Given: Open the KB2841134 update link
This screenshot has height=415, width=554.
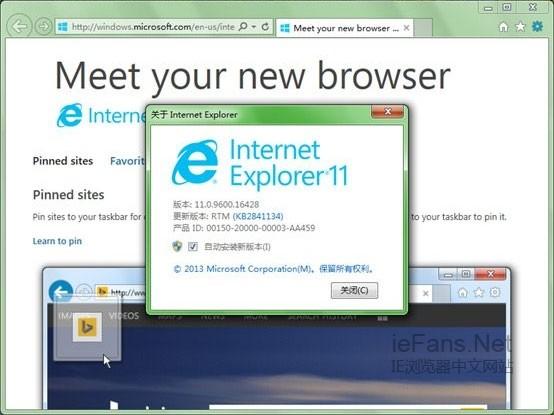Looking at the screenshot, I should click(x=258, y=216).
